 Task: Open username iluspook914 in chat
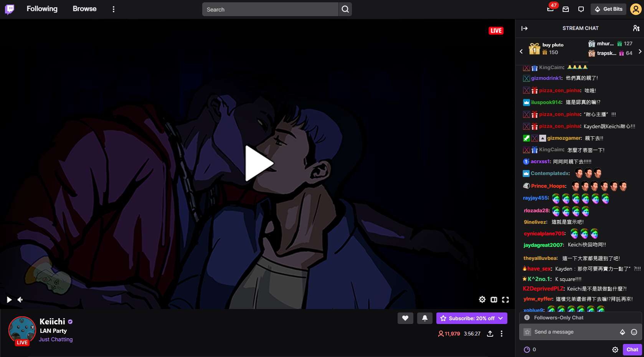click(x=547, y=102)
